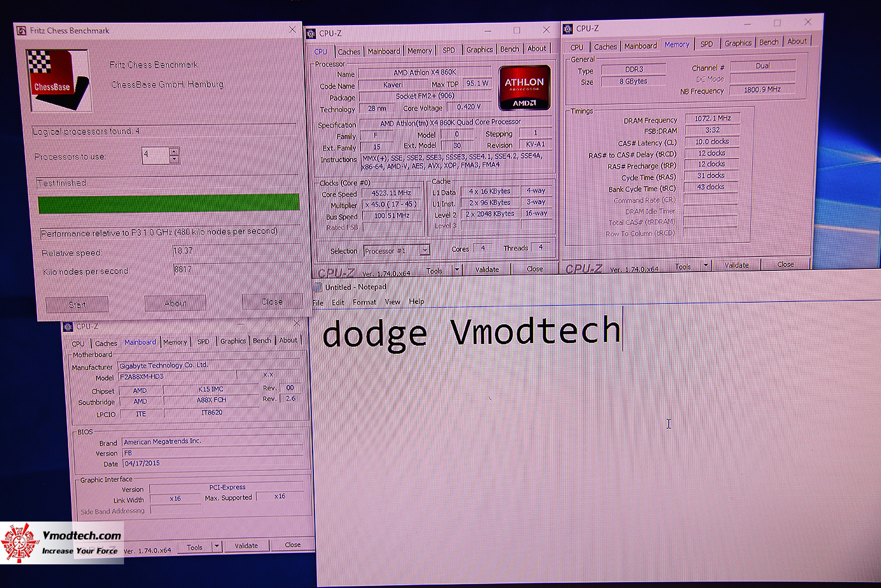Click Validate in CPU-Z Mainboard window
Image resolution: width=881 pixels, height=588 pixels.
pyautogui.click(x=246, y=546)
